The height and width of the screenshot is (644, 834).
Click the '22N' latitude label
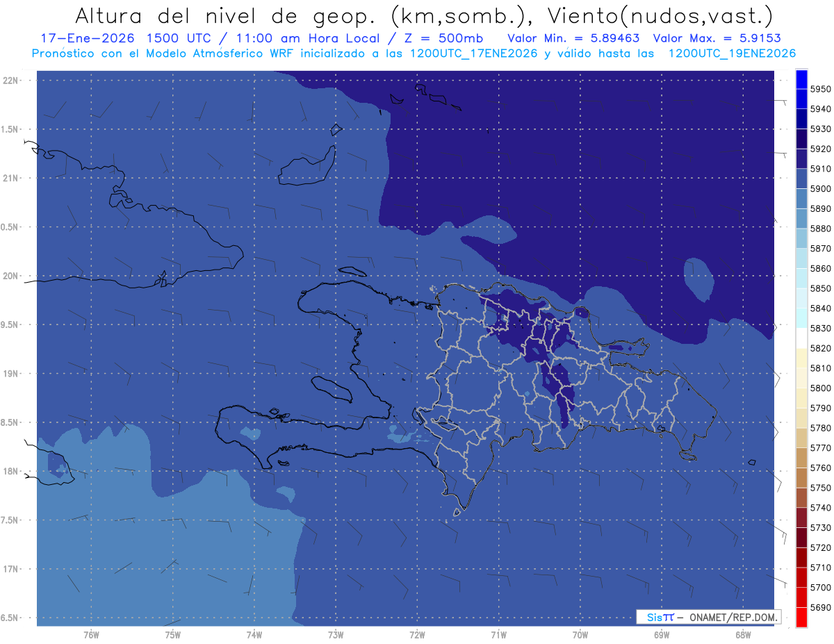10,81
